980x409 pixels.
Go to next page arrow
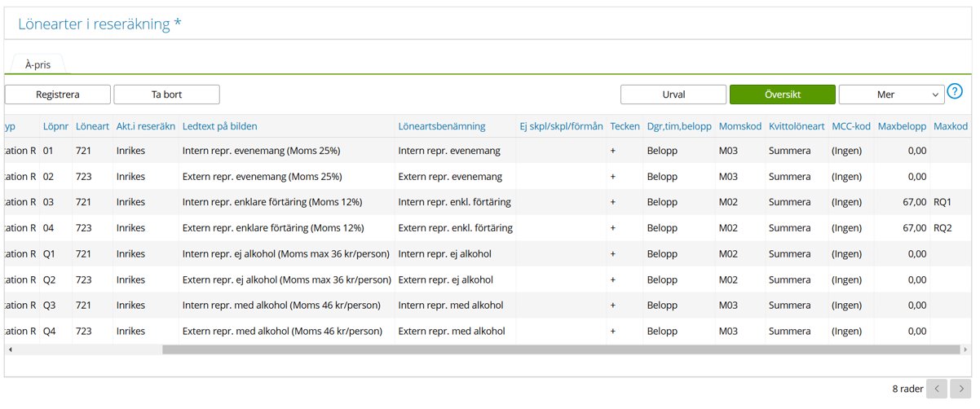pyautogui.click(x=961, y=389)
